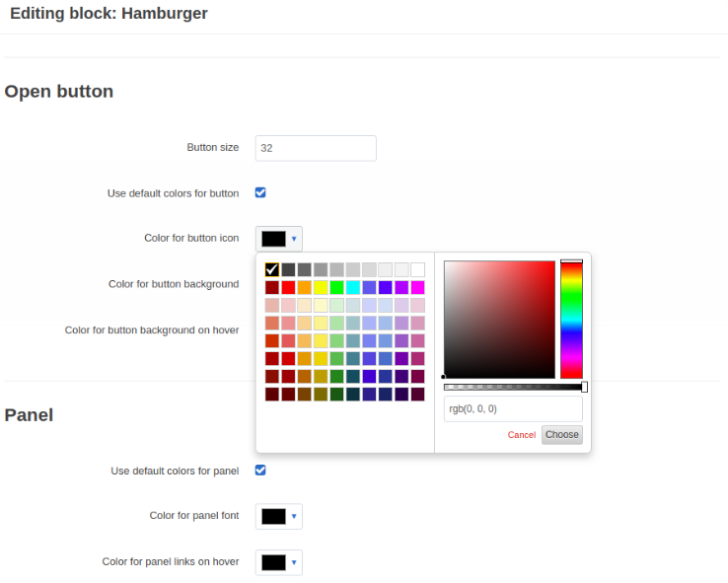Pick the pure red palette swatch
Image resolution: width=728 pixels, height=583 pixels.
[x=288, y=287]
